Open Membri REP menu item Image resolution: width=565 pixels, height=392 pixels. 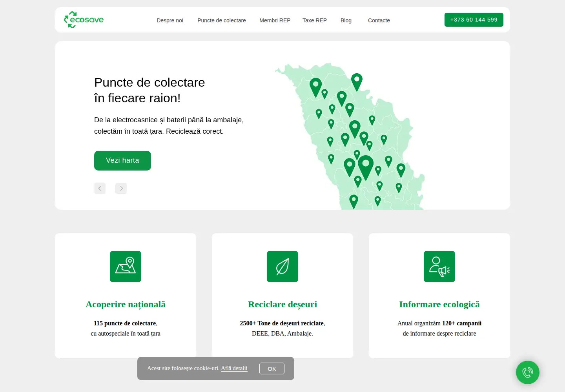[x=275, y=20]
